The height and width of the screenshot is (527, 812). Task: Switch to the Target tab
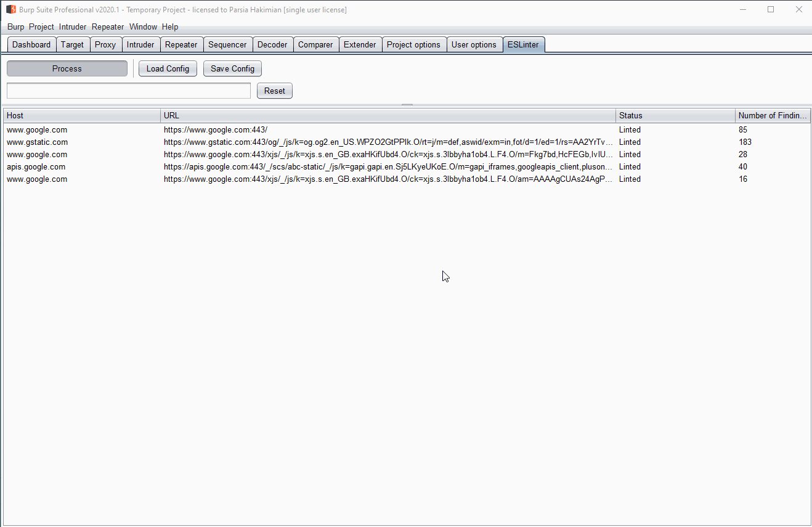click(73, 44)
